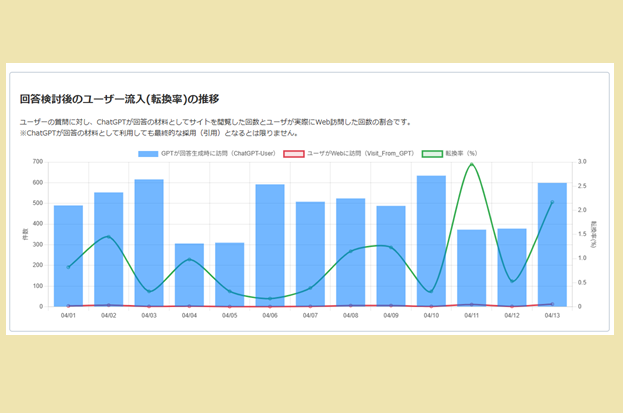Click the 04/04 x-axis date label
The height and width of the screenshot is (413, 623).
[189, 316]
